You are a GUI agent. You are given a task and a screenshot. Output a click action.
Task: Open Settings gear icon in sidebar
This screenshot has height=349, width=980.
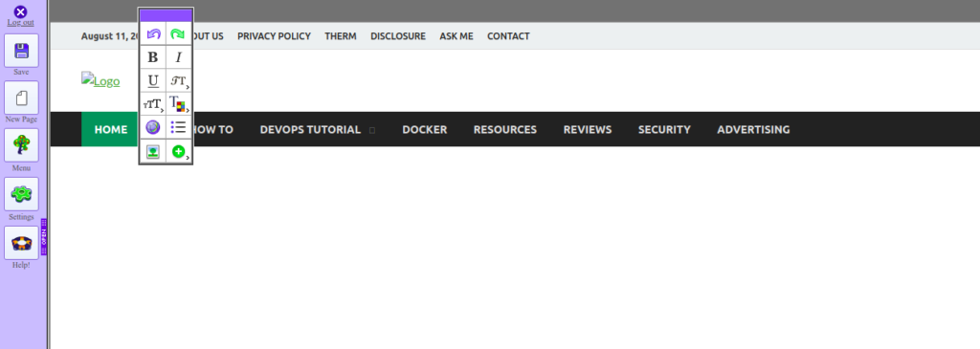[x=21, y=194]
